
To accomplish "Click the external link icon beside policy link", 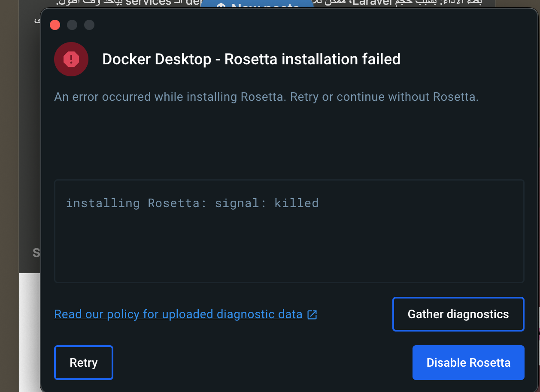I will (x=312, y=315).
